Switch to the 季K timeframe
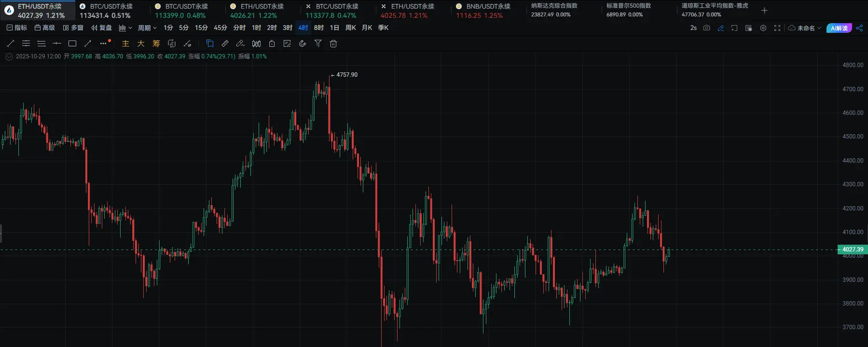 point(384,28)
